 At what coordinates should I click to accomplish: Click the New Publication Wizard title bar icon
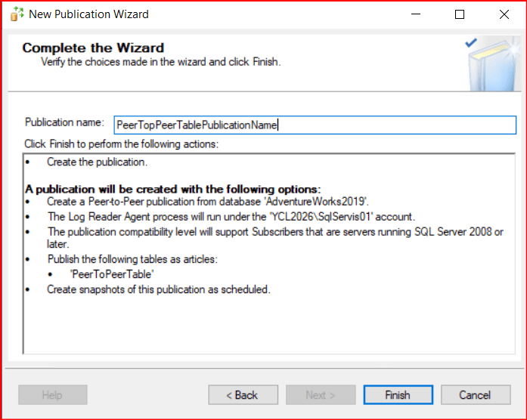pyautogui.click(x=14, y=14)
